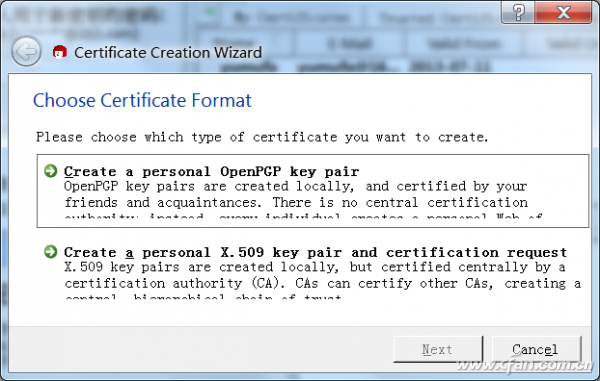Choose personal X.509 key pair and certification request
The image size is (600, 381).
point(313,272)
